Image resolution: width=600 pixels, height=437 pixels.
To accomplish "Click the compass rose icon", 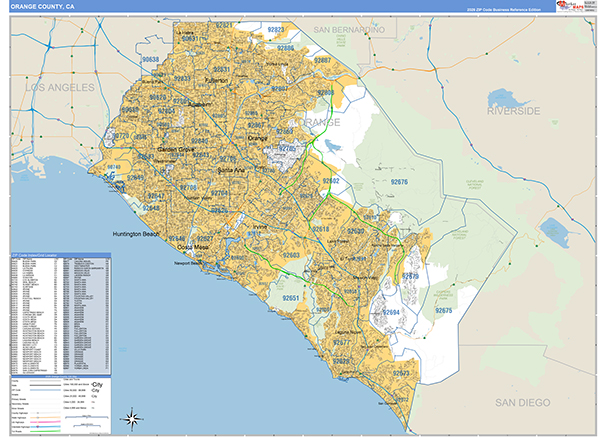I will tap(130, 417).
